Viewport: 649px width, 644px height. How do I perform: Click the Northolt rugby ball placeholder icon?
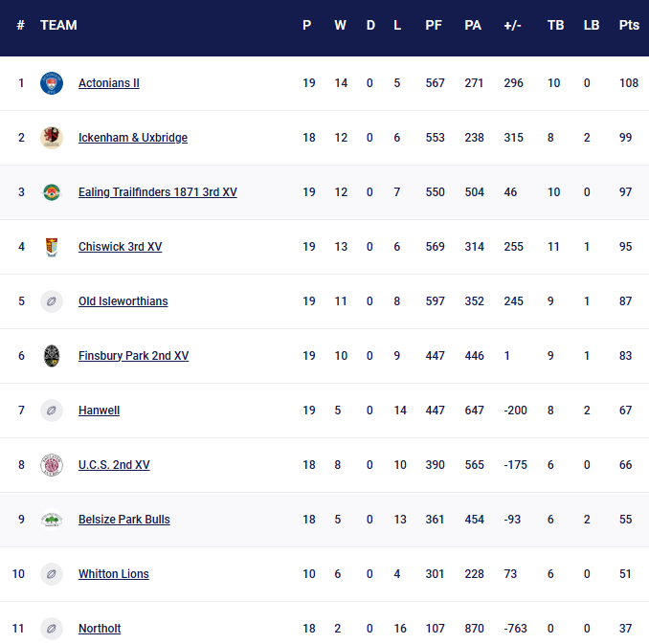click(52, 629)
